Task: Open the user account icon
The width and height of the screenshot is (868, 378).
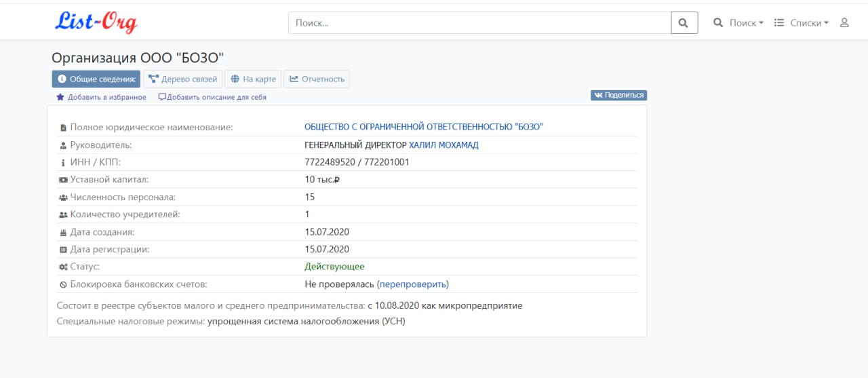Action: (844, 22)
